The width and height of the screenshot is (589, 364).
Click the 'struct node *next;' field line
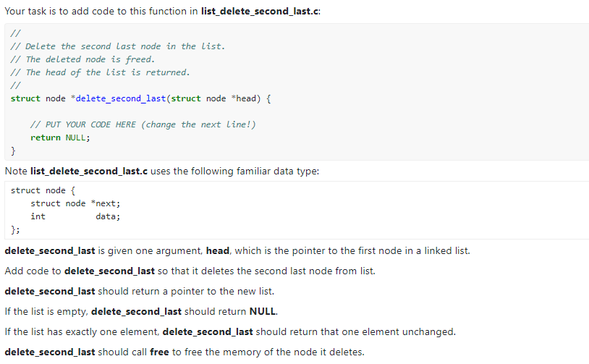tap(75, 203)
